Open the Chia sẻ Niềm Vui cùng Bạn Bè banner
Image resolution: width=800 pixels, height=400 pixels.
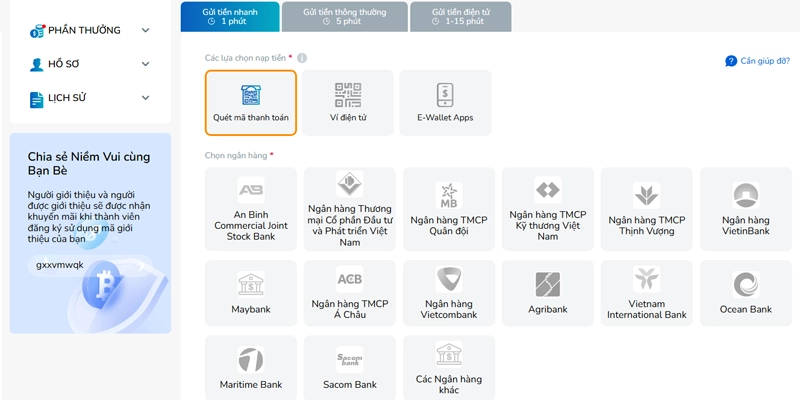(x=90, y=233)
